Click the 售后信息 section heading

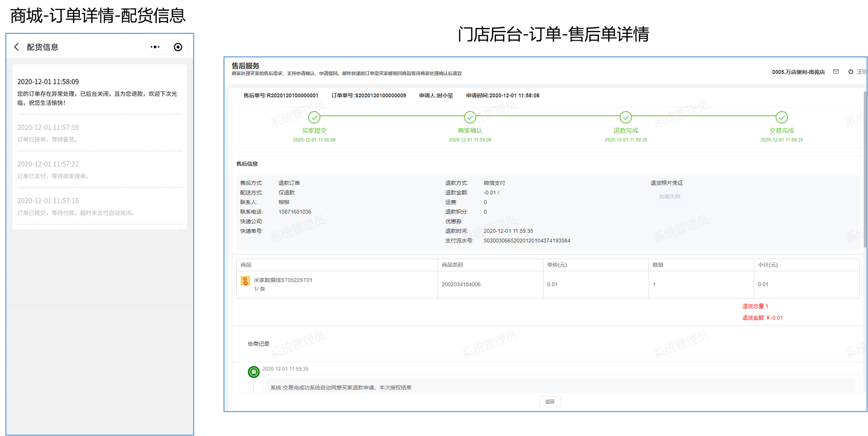click(x=247, y=164)
